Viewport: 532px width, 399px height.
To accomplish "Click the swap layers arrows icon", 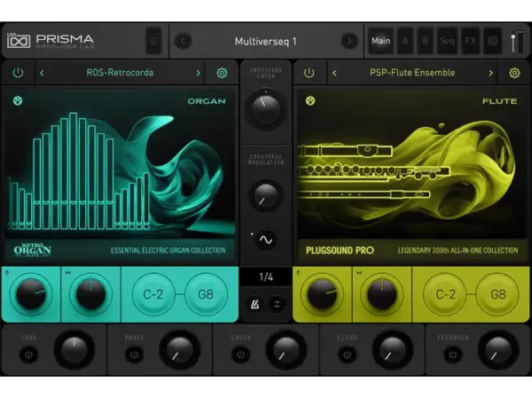I will (277, 304).
